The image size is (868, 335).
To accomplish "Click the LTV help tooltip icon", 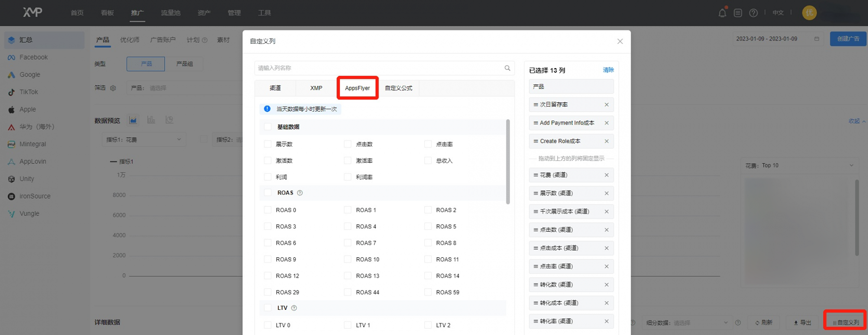I will (x=294, y=308).
